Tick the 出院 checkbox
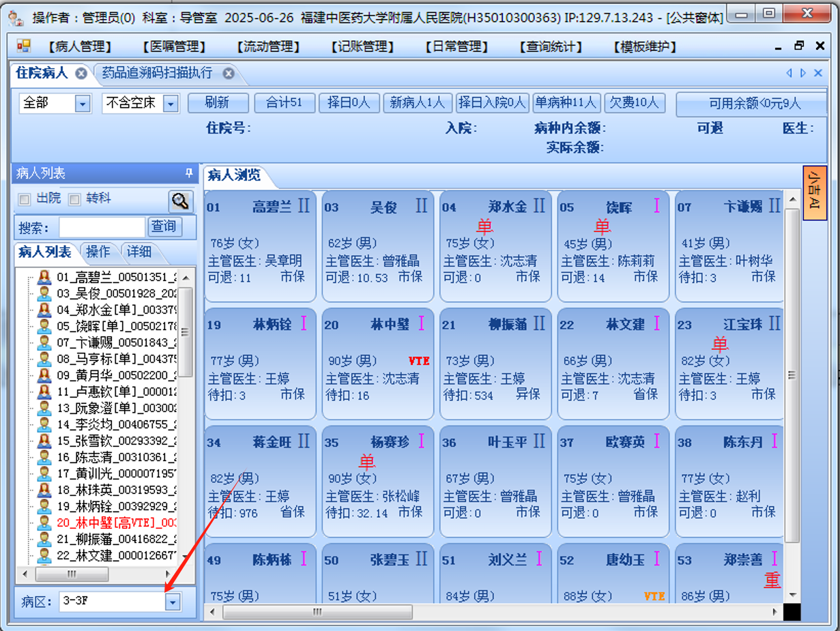Screen dimensions: 840x631 tap(24, 199)
